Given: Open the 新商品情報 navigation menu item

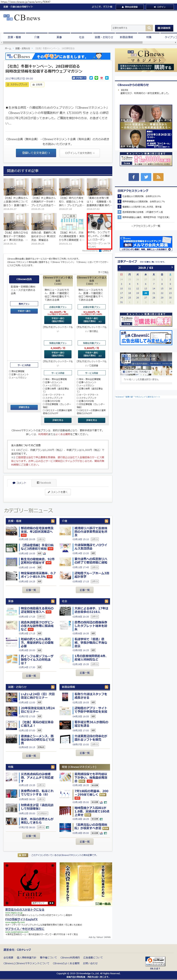Looking at the screenshot, I should [126, 37].
